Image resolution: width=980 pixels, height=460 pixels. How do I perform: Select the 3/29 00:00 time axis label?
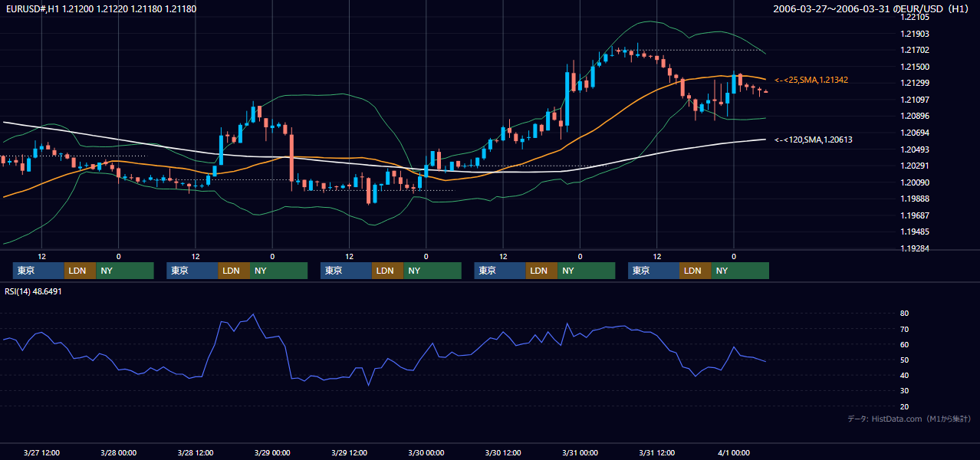(271, 452)
